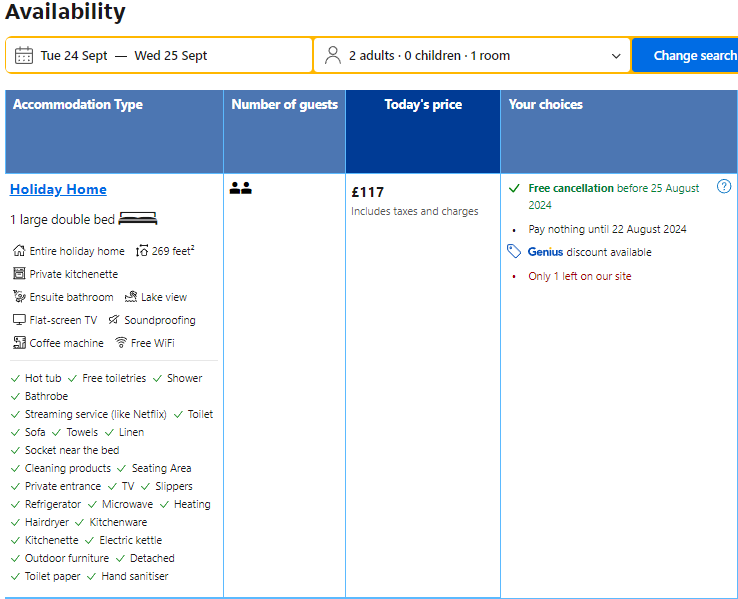The image size is (738, 599).
Task: Click the two guests occupancy icon
Action: (240, 188)
